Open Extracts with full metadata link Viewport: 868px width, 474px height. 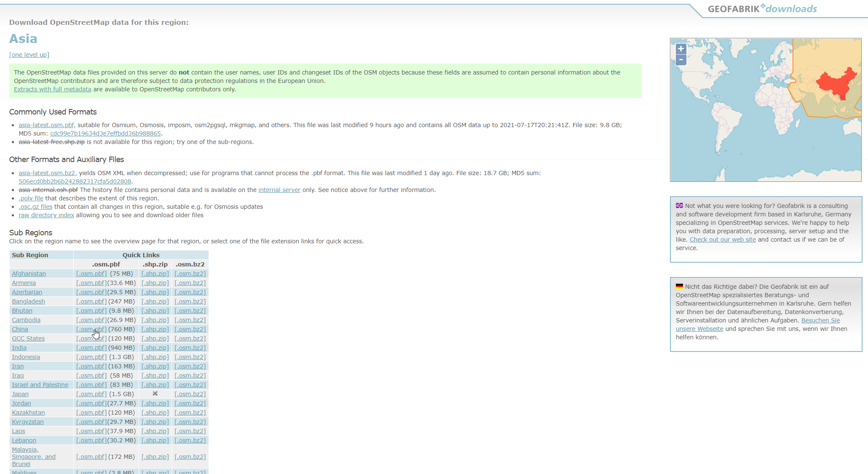coord(52,89)
